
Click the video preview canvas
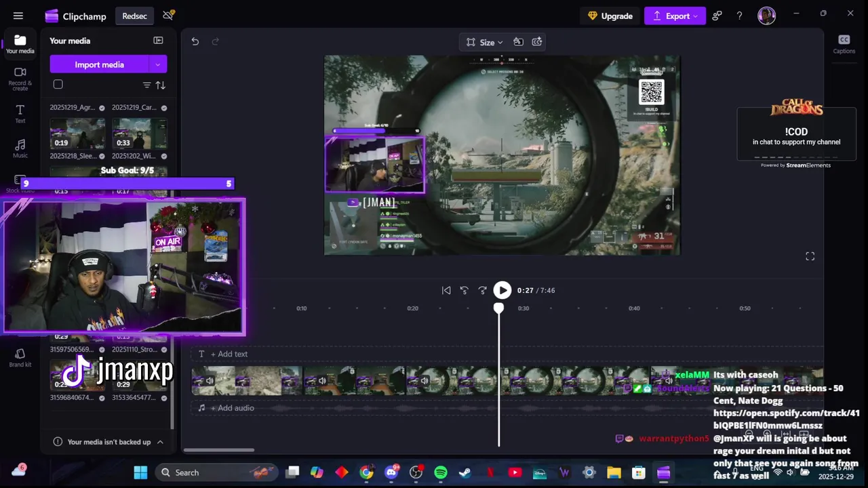coord(502,155)
